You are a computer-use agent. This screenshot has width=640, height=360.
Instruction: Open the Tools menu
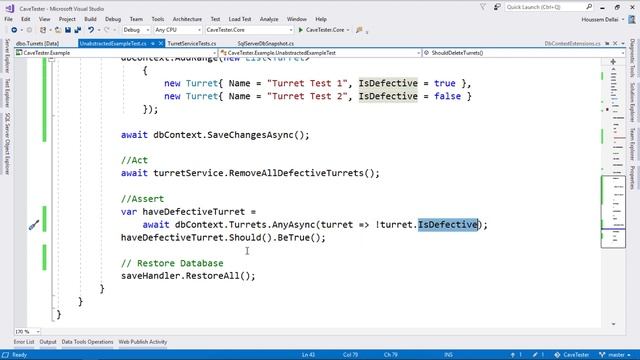point(158,19)
